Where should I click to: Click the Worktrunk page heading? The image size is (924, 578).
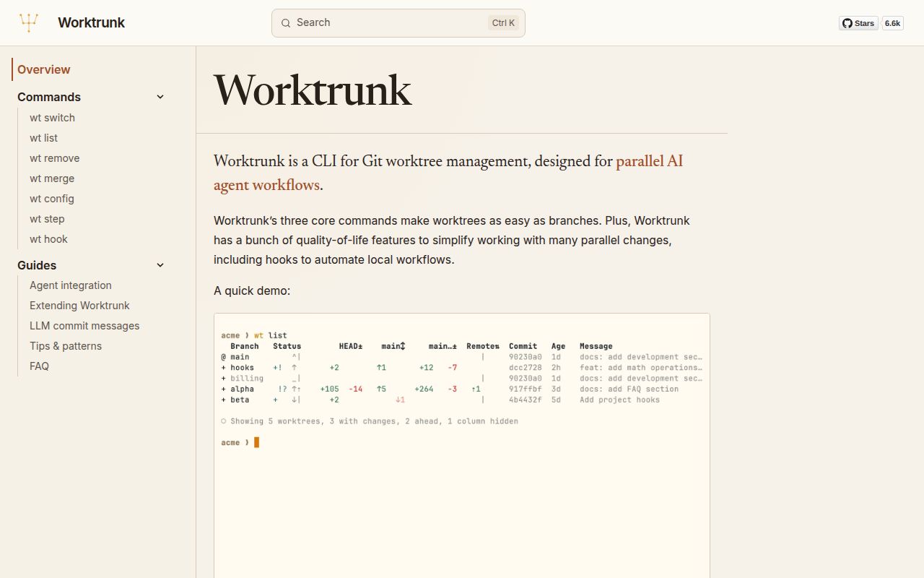[x=313, y=90]
